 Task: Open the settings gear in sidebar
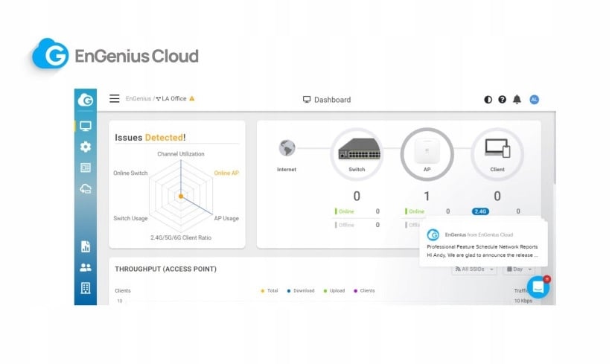coord(86,147)
